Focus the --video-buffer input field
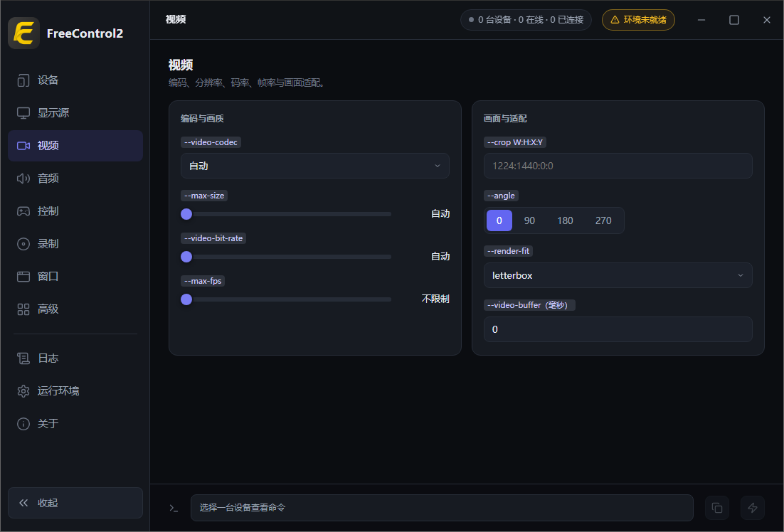 (618, 329)
